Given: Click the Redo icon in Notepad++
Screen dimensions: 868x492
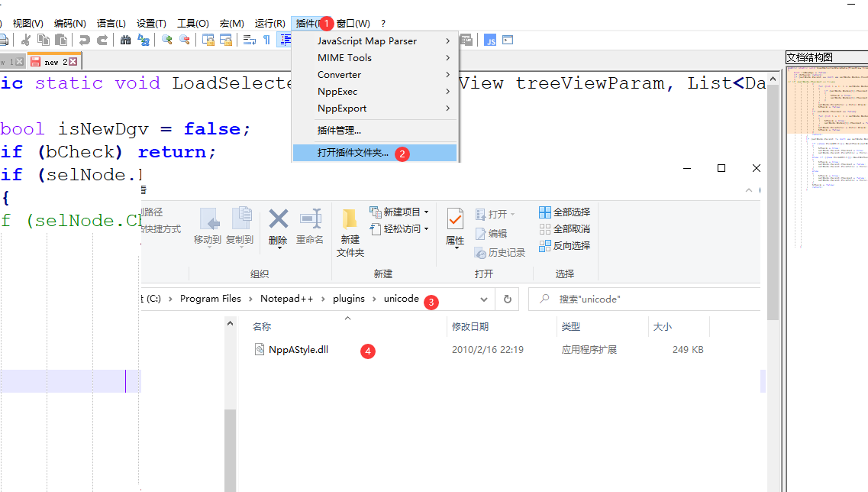Looking at the screenshot, I should pyautogui.click(x=104, y=40).
